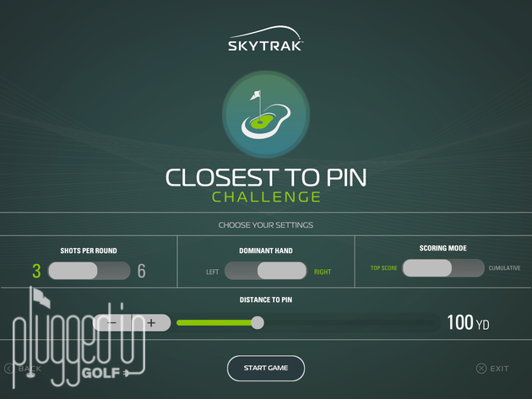Select Cumulative scoring mode
This screenshot has width=532, height=399.
[504, 267]
